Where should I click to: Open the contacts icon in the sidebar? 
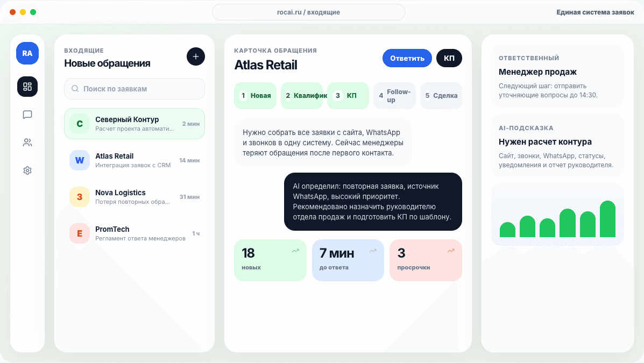pos(27,143)
